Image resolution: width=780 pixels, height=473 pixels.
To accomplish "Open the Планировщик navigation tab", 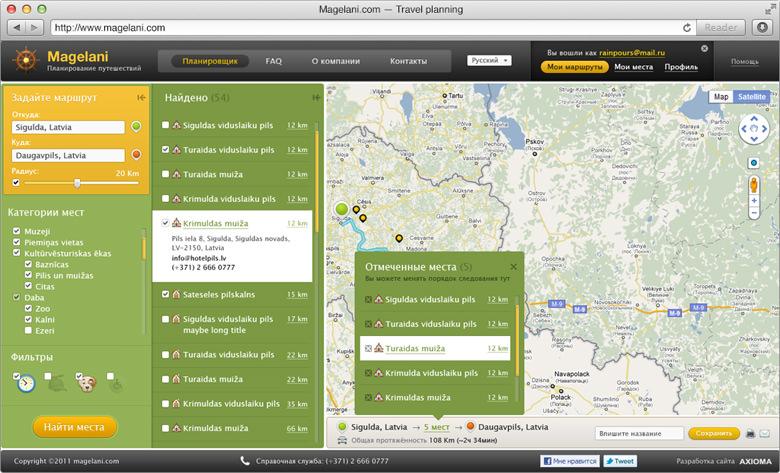I will pyautogui.click(x=209, y=61).
